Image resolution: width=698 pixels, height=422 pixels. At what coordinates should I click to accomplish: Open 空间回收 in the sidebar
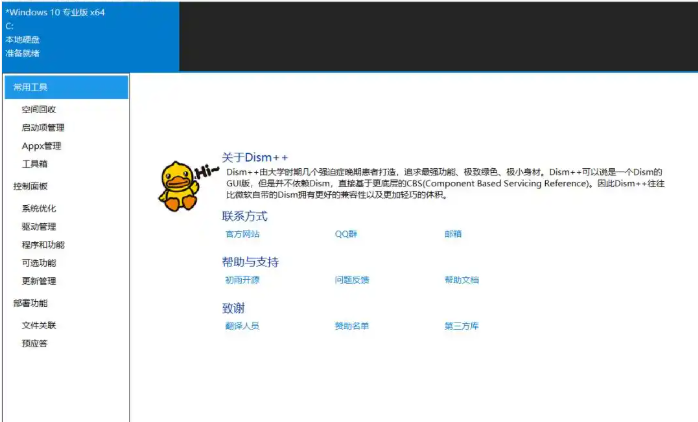[x=39, y=110]
